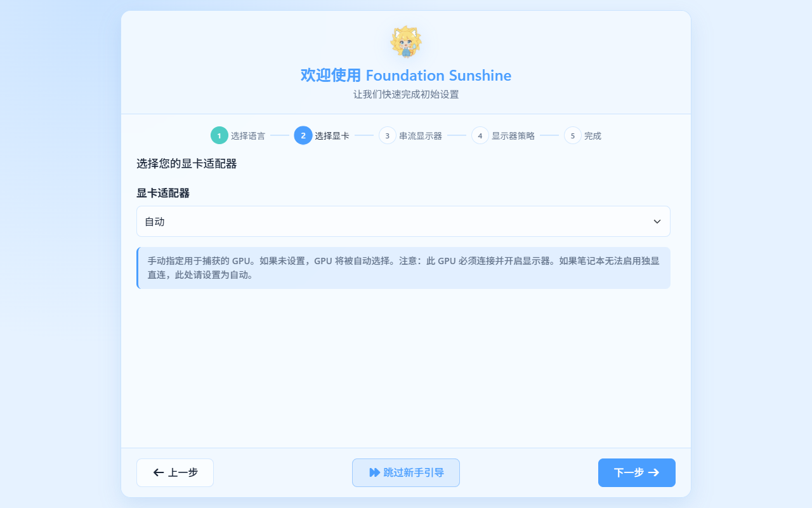Click the GPU hint text in the info box
The height and width of the screenshot is (508, 812).
pos(403,268)
